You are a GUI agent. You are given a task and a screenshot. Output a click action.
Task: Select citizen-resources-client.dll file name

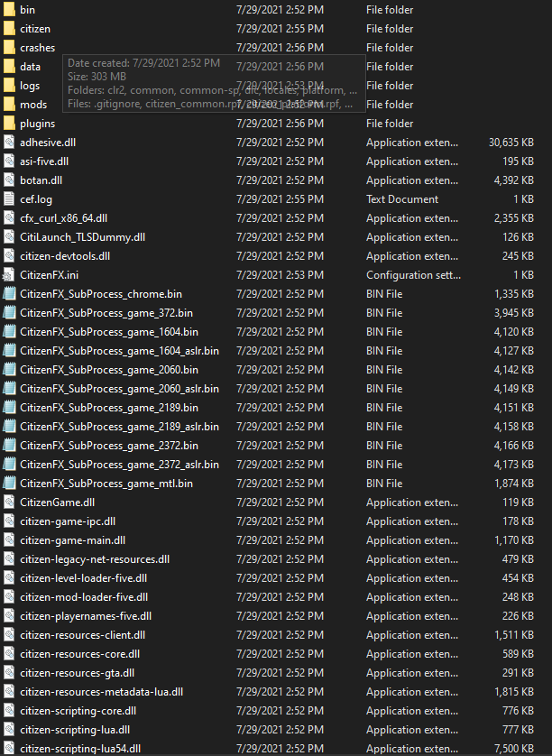point(82,635)
